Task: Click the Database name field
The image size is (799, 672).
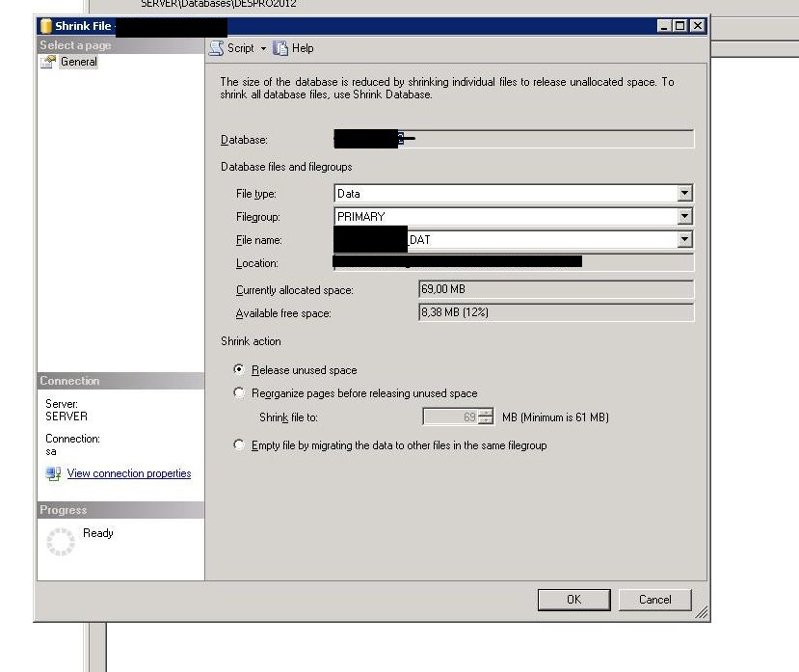Action: tap(513, 139)
